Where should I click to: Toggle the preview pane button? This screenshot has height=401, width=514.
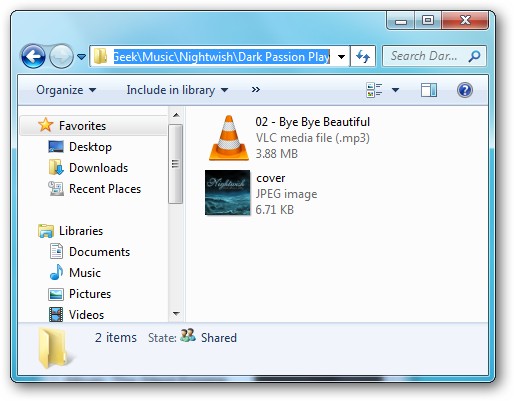(429, 90)
